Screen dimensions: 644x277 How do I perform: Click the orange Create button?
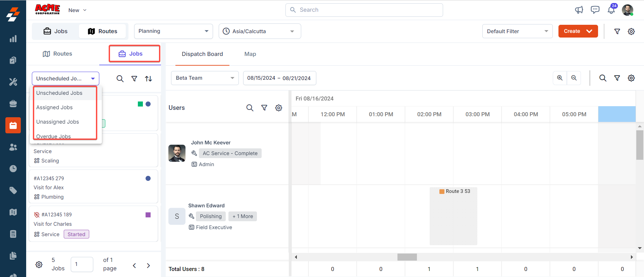coord(578,31)
